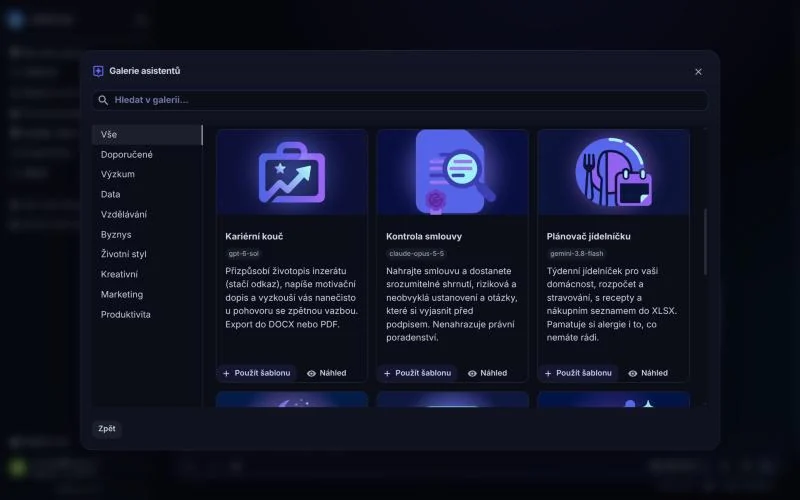Use the Plánovač jídelníčku template

click(x=578, y=373)
